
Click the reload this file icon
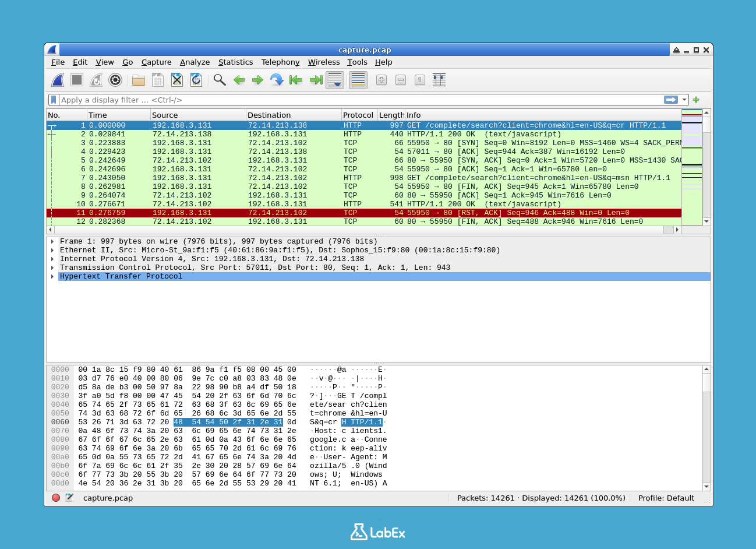tap(196, 80)
